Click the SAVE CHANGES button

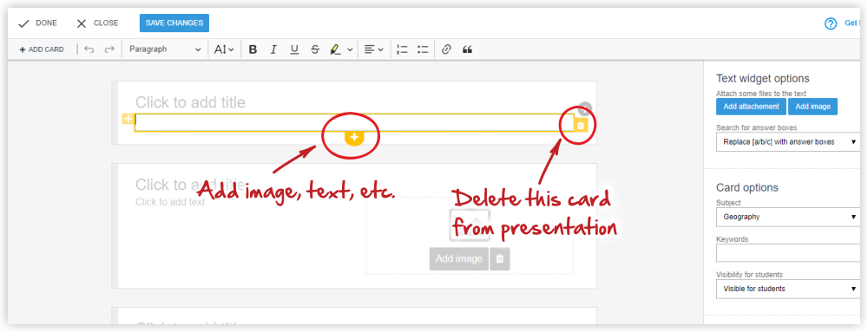(x=174, y=23)
